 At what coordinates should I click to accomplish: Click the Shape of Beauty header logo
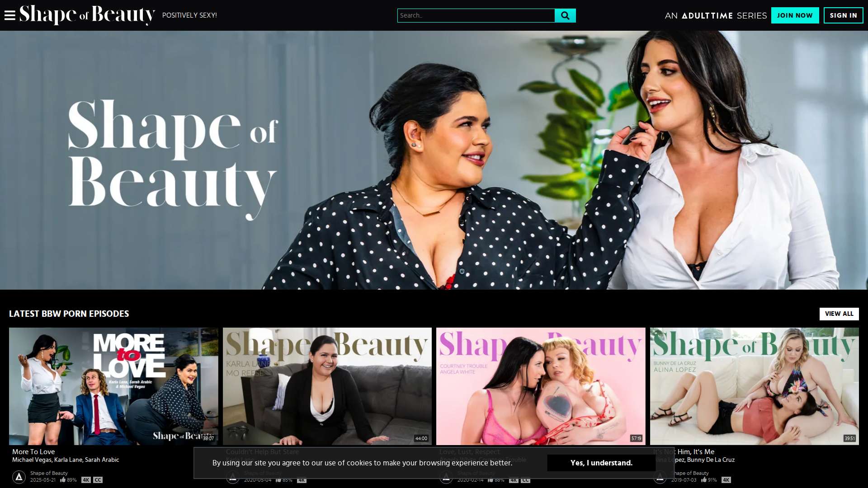point(87,15)
